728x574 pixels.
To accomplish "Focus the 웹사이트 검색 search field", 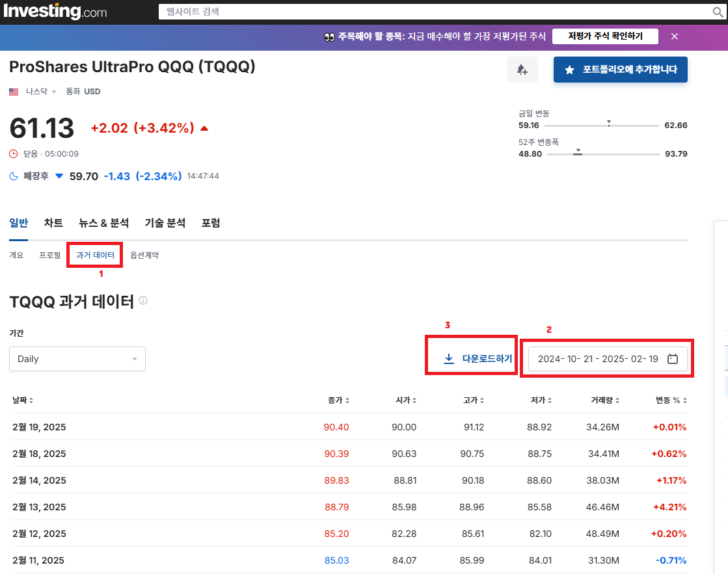I will pyautogui.click(x=434, y=12).
